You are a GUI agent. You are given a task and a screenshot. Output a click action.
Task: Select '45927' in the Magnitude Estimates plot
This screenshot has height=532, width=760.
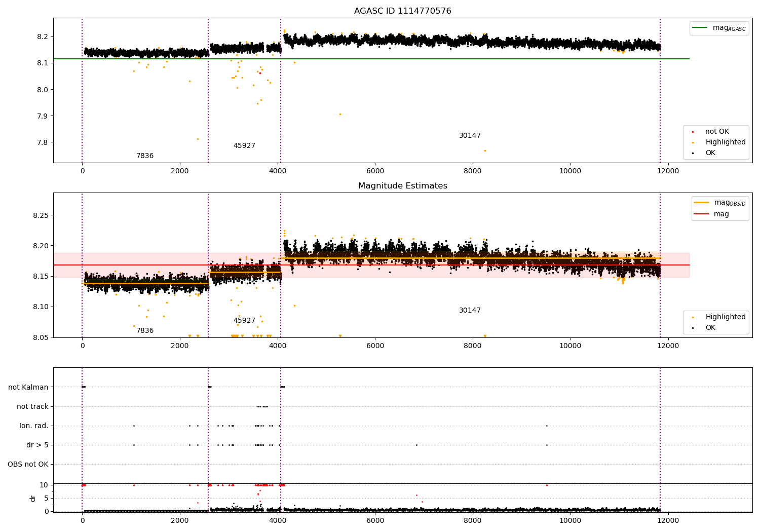[x=244, y=321]
